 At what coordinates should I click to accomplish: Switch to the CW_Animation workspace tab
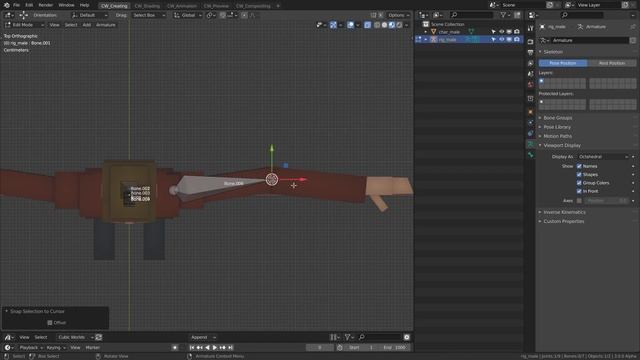[182, 6]
